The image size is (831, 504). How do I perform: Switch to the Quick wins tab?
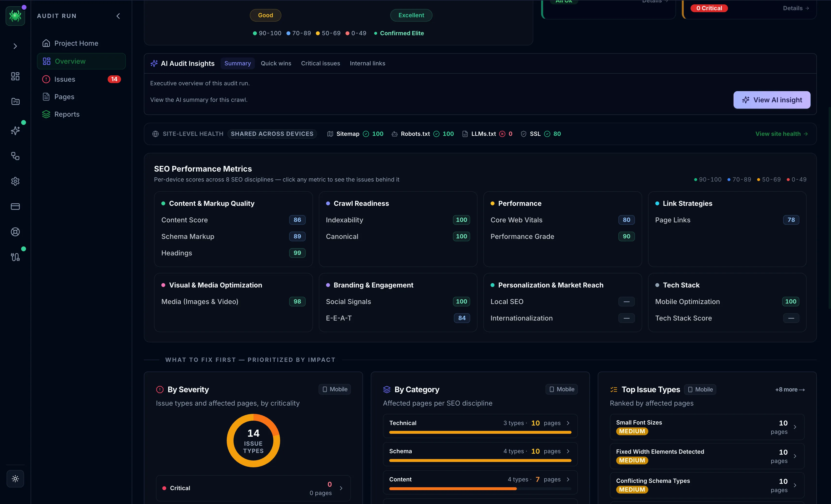(x=276, y=63)
